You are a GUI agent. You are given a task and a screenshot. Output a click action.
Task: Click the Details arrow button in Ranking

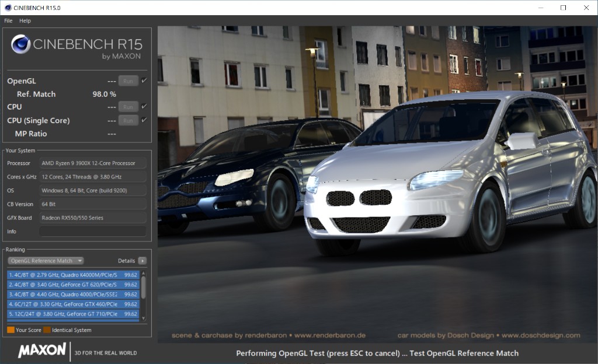(x=142, y=261)
